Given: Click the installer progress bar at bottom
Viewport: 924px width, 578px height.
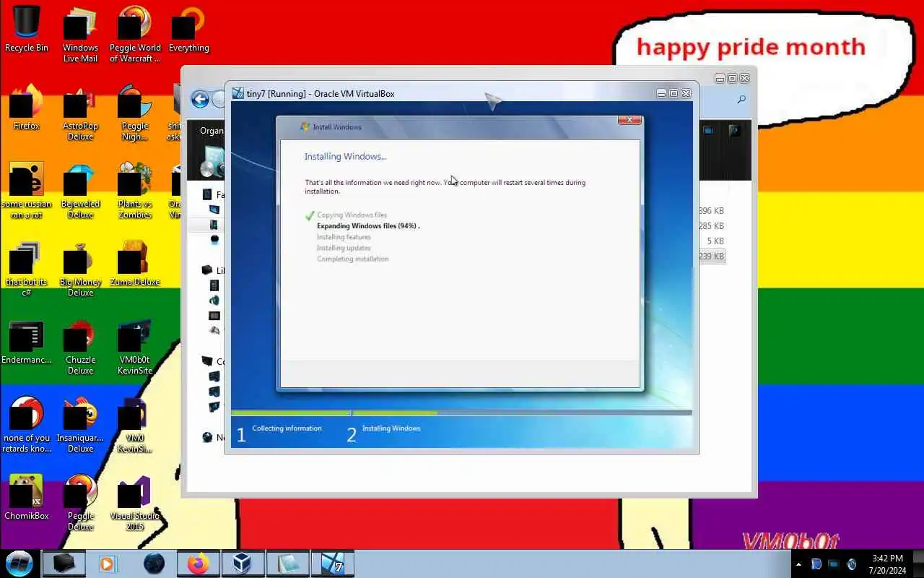Looking at the screenshot, I should 461,413.
